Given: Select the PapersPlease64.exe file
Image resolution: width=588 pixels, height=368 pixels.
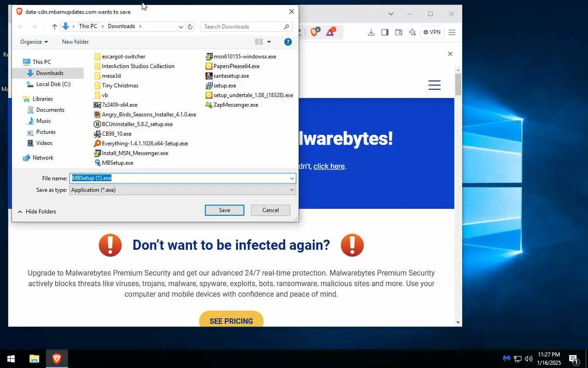Looking at the screenshot, I should pyautogui.click(x=233, y=66).
